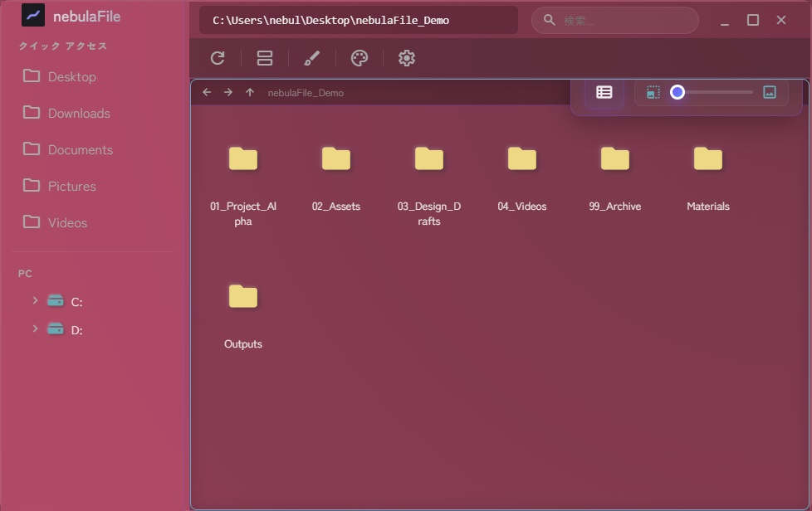The width and height of the screenshot is (812, 511).
Task: Navigate up one folder level
Action: 250,92
